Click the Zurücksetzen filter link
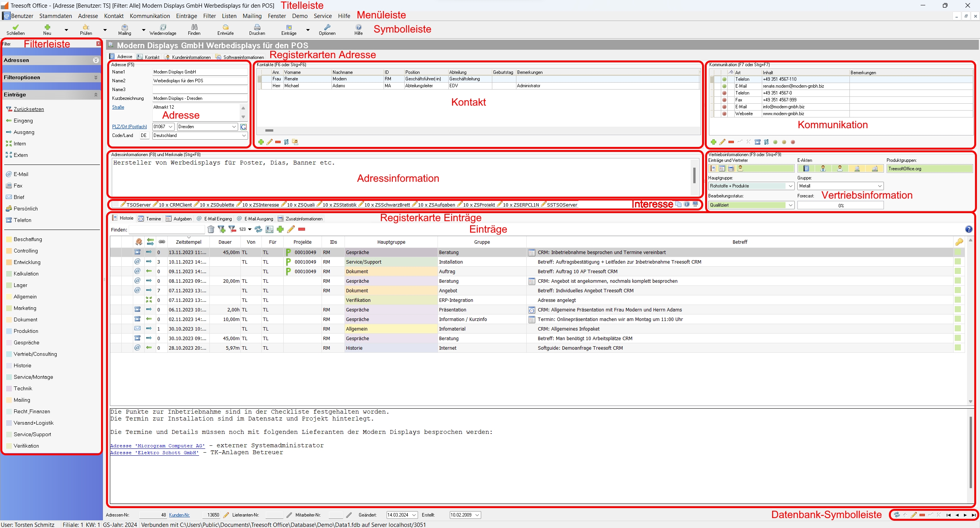980x528 pixels. point(29,109)
